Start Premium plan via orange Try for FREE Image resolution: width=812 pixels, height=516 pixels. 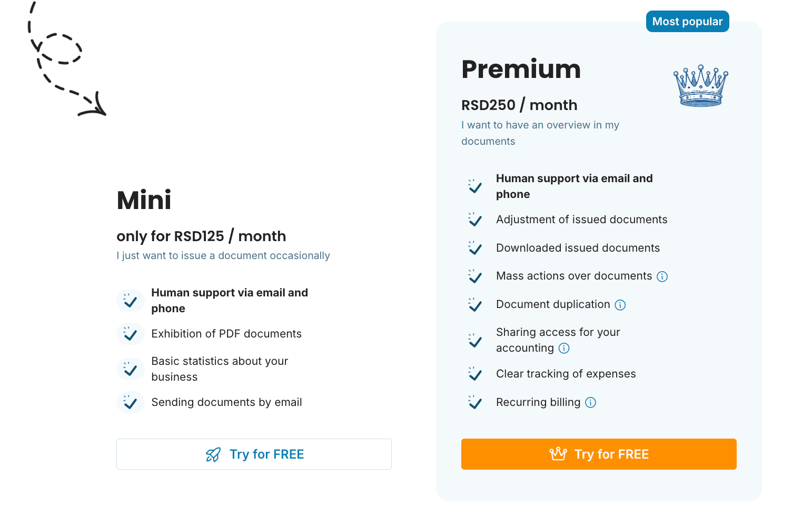pyautogui.click(x=599, y=454)
